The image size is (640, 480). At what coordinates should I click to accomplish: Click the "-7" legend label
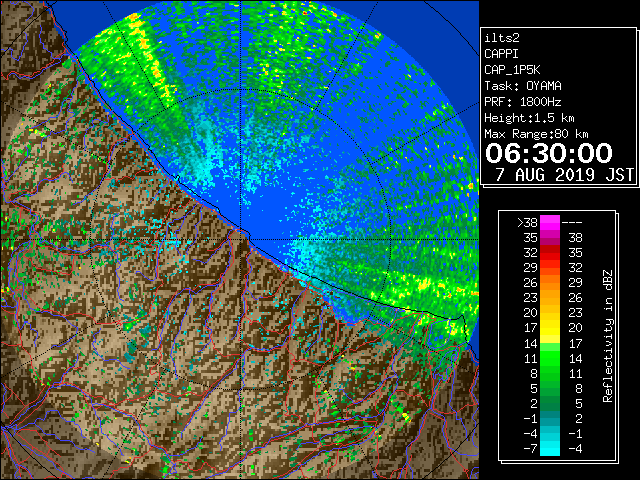click(530, 449)
